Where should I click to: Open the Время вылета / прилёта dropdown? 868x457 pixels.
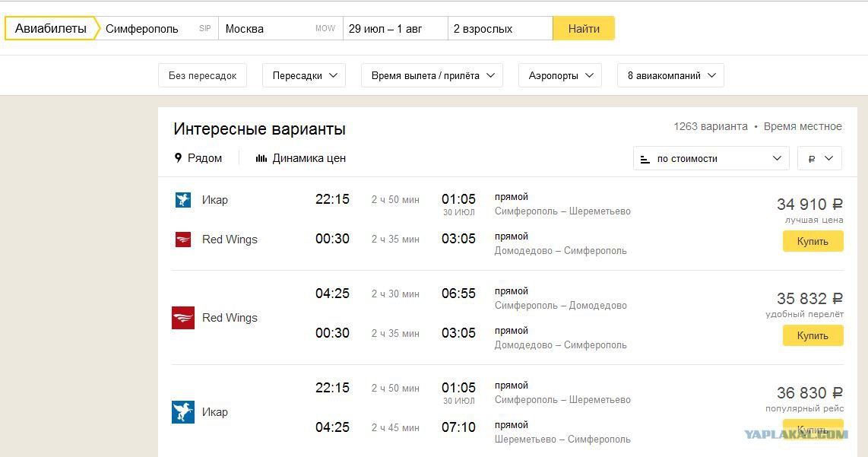(x=432, y=75)
